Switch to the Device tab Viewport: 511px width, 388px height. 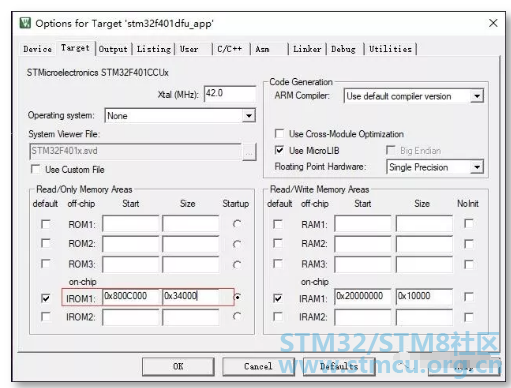[x=37, y=49]
